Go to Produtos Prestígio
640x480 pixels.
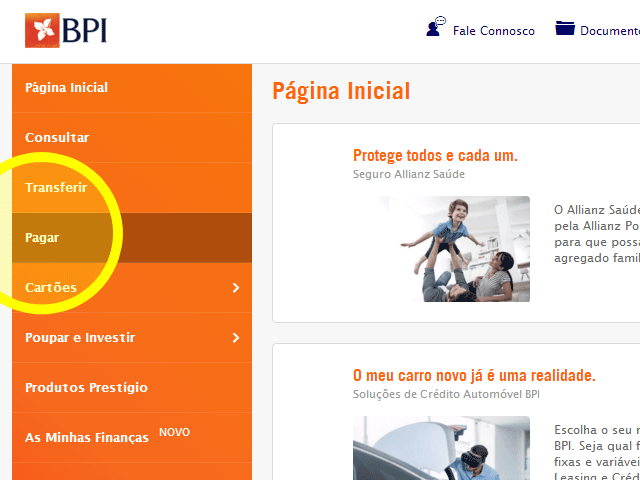(132, 387)
